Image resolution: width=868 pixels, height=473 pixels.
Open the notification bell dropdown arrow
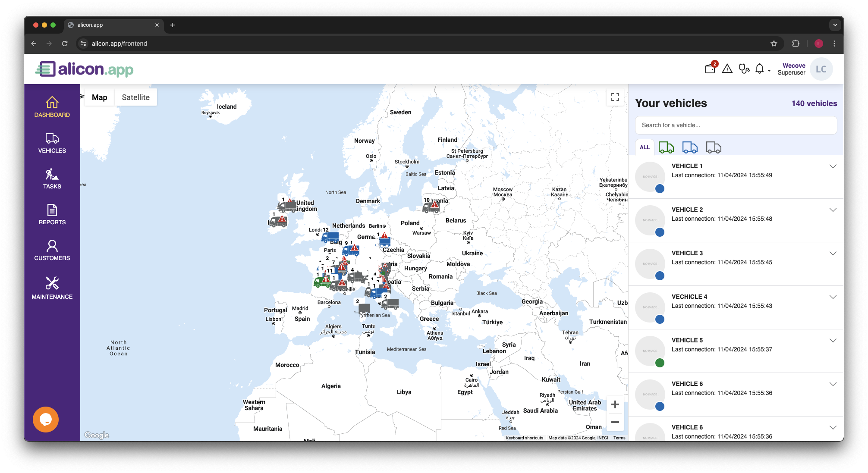tap(769, 71)
